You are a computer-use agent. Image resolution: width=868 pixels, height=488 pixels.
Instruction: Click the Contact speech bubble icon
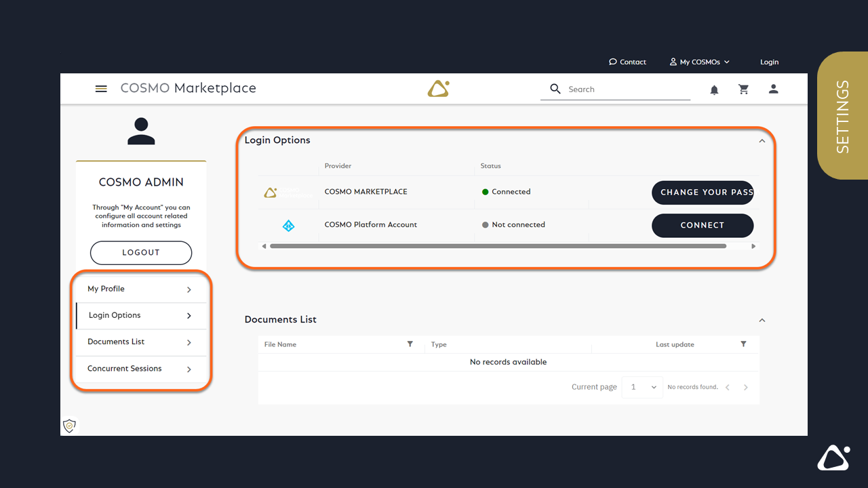(x=612, y=62)
